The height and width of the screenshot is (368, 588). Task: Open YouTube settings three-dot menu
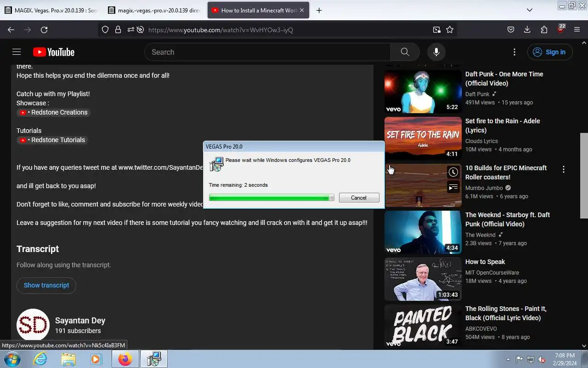click(x=514, y=52)
